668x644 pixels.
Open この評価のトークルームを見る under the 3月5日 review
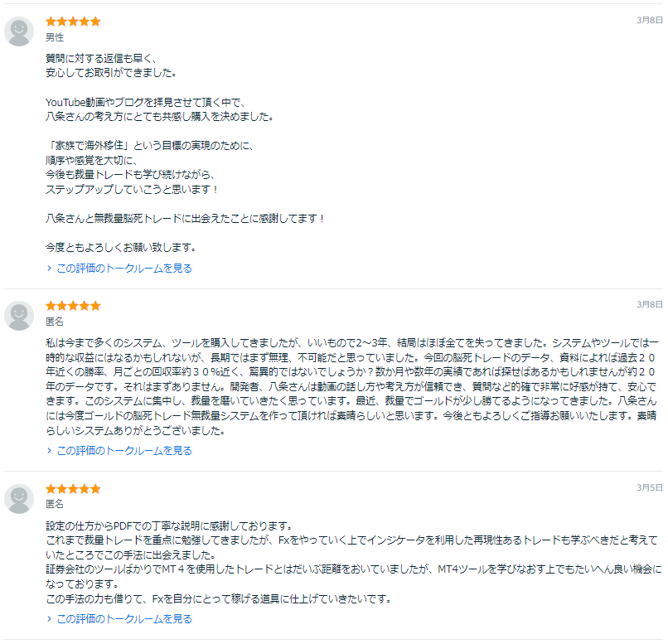click(123, 619)
